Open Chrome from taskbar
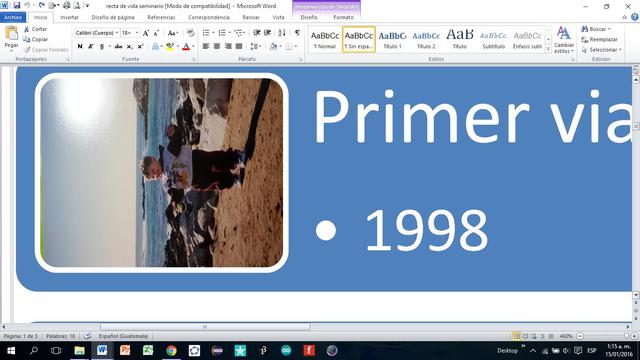Screen dimensions: 640x360 [x=171, y=350]
